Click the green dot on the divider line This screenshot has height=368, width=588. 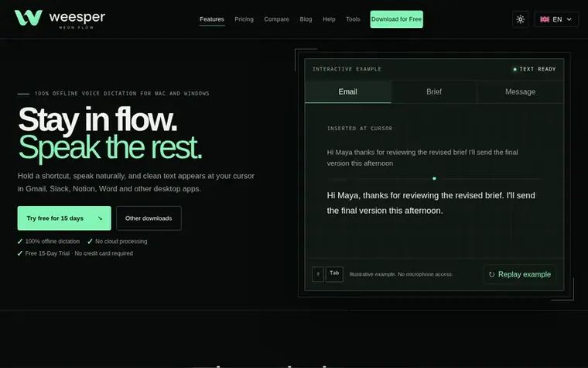(x=434, y=179)
